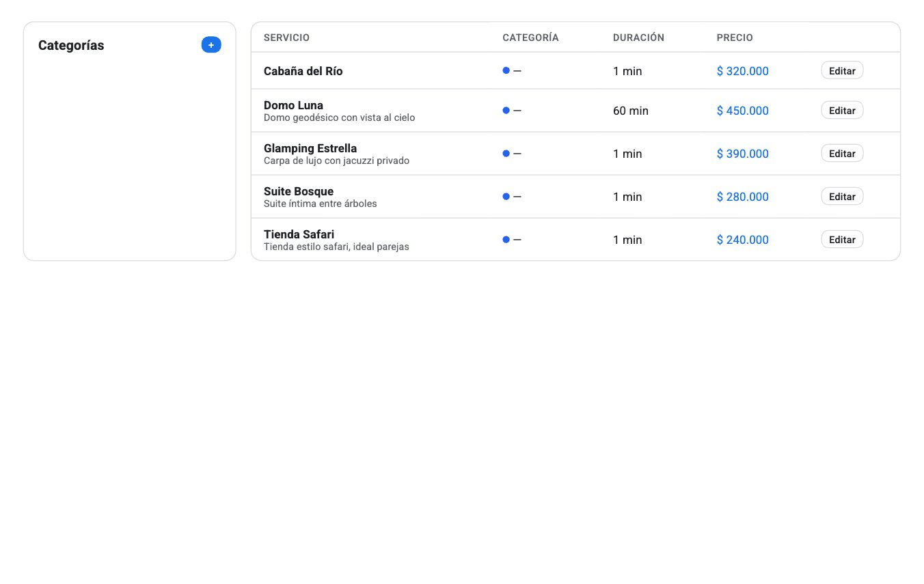Image resolution: width=924 pixels, height=584 pixels.
Task: Select the Glamping Estrella service name
Action: 310,148
